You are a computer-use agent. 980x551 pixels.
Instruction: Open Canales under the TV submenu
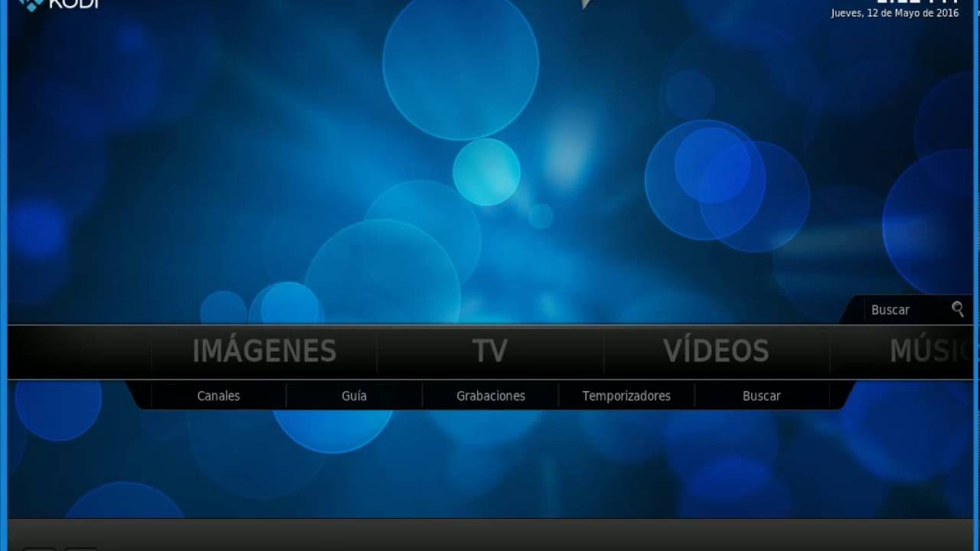(x=218, y=396)
